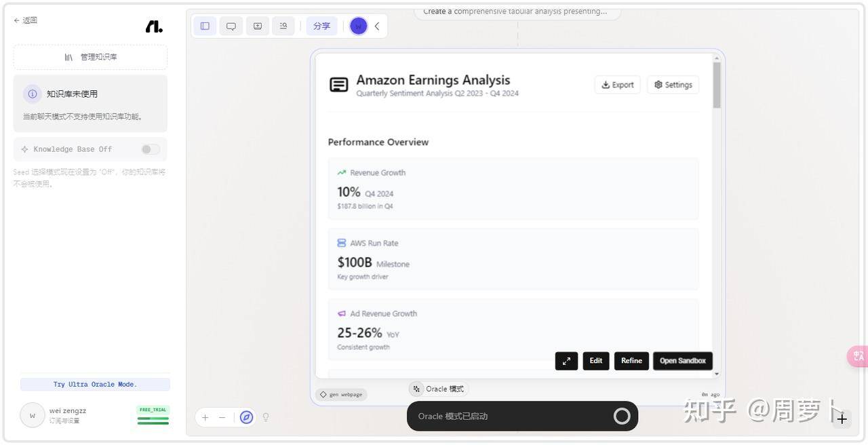Click the 'Create a comprehensive tabular analysis' prompt node
Screen dimensions: 868x445
517,12
